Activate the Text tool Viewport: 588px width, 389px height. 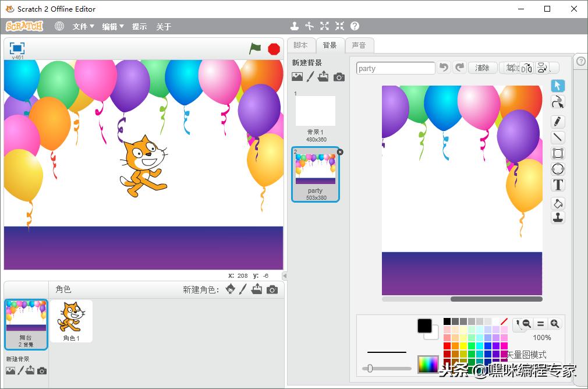(x=558, y=185)
